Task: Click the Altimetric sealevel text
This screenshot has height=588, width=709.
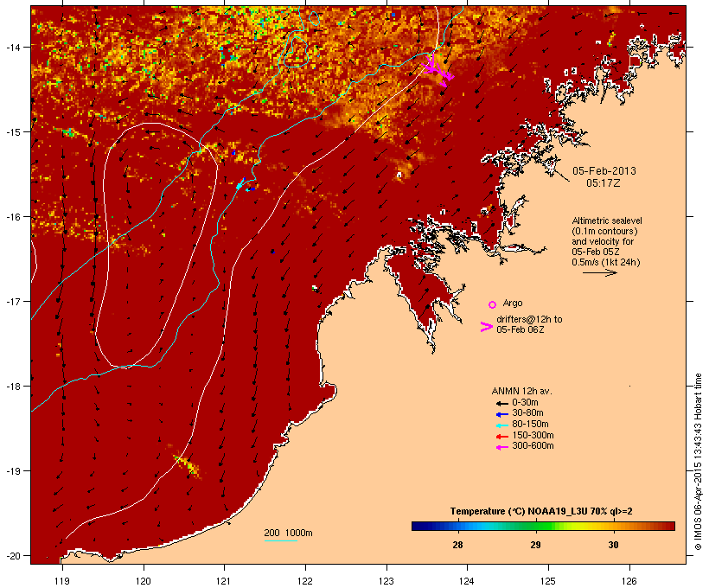Action: (x=607, y=220)
